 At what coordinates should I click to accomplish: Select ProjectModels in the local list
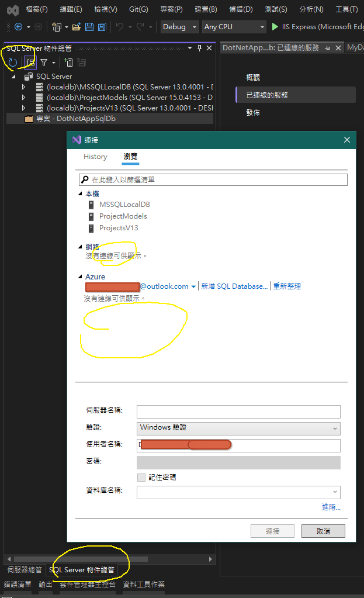(x=123, y=216)
